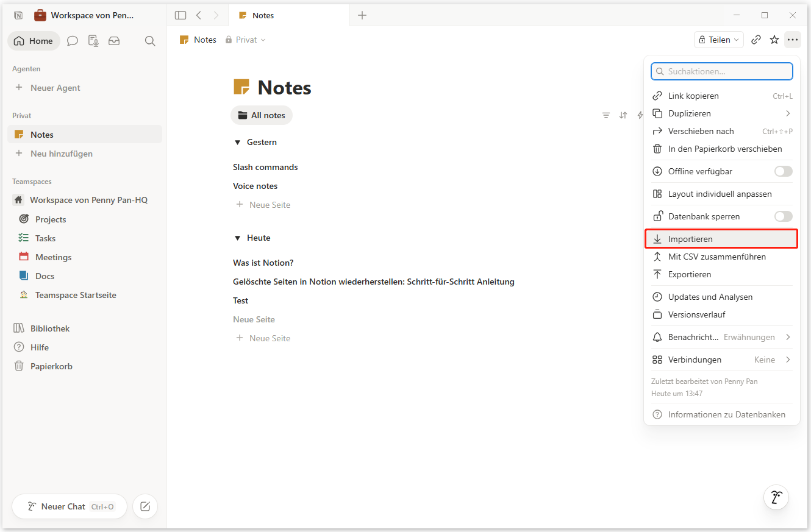Select In den Papierkorb verschieben
The height and width of the screenshot is (532, 811).
coord(722,149)
